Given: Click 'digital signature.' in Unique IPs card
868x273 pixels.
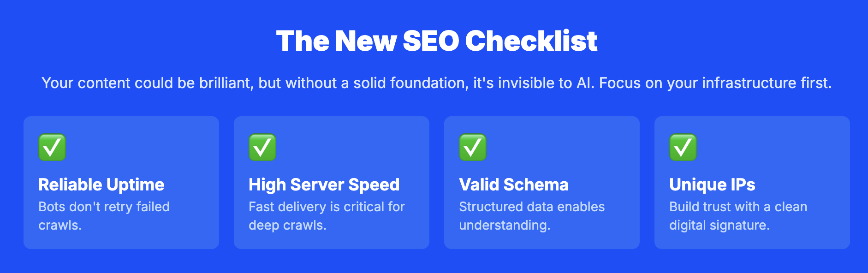Looking at the screenshot, I should point(719,225).
